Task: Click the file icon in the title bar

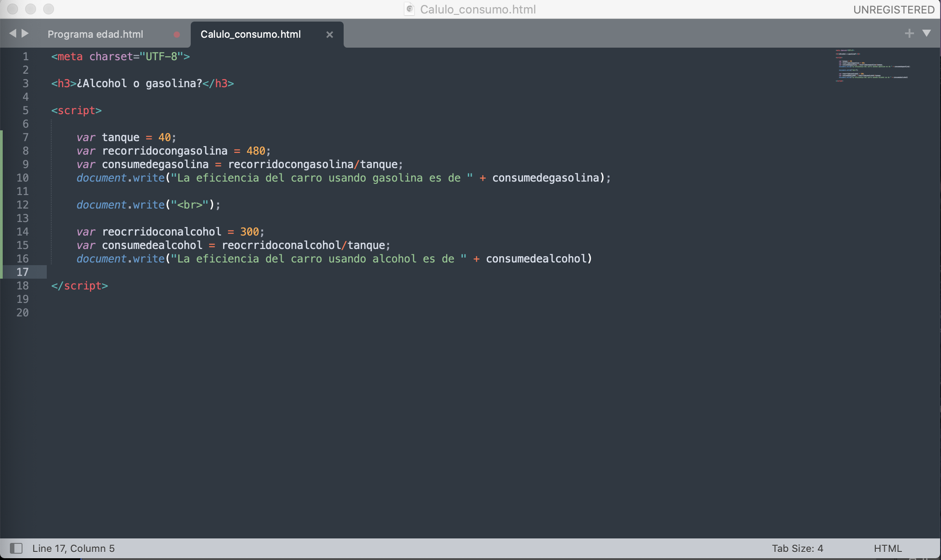Action: tap(409, 9)
